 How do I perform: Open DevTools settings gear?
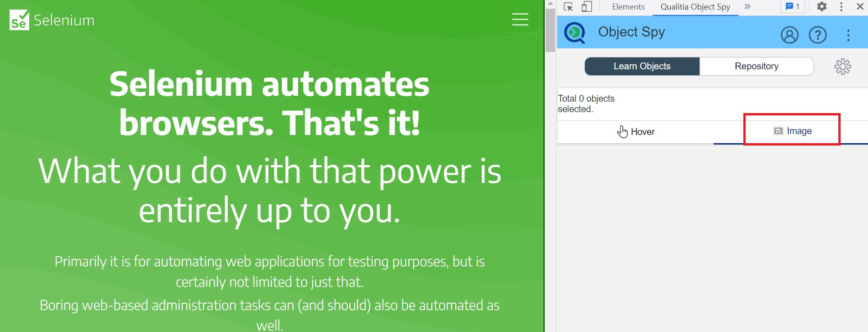click(x=821, y=7)
